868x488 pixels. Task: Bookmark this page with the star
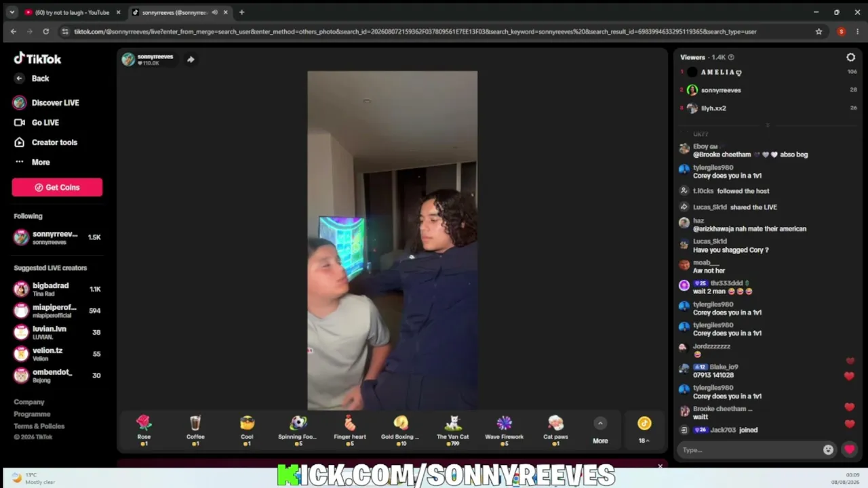coord(818,31)
